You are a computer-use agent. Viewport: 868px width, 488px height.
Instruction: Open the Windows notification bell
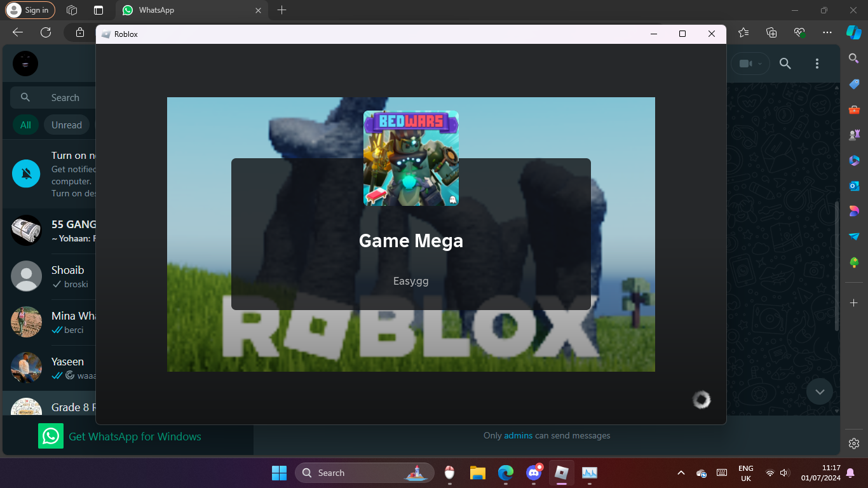(x=850, y=473)
